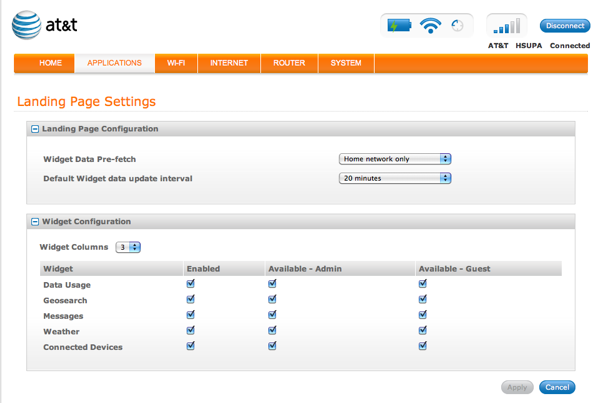Open the SYSTEM tab

point(346,63)
